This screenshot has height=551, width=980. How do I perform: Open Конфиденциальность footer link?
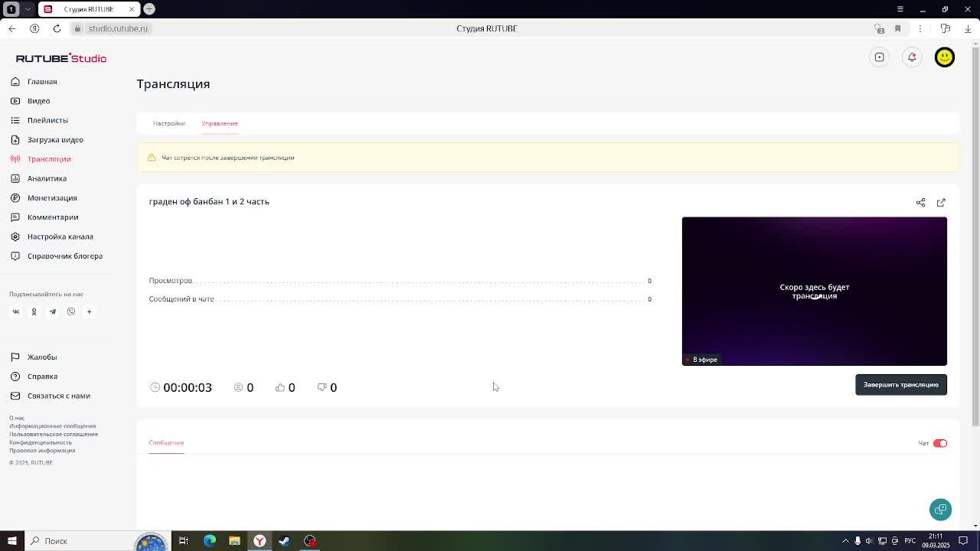[x=41, y=442]
